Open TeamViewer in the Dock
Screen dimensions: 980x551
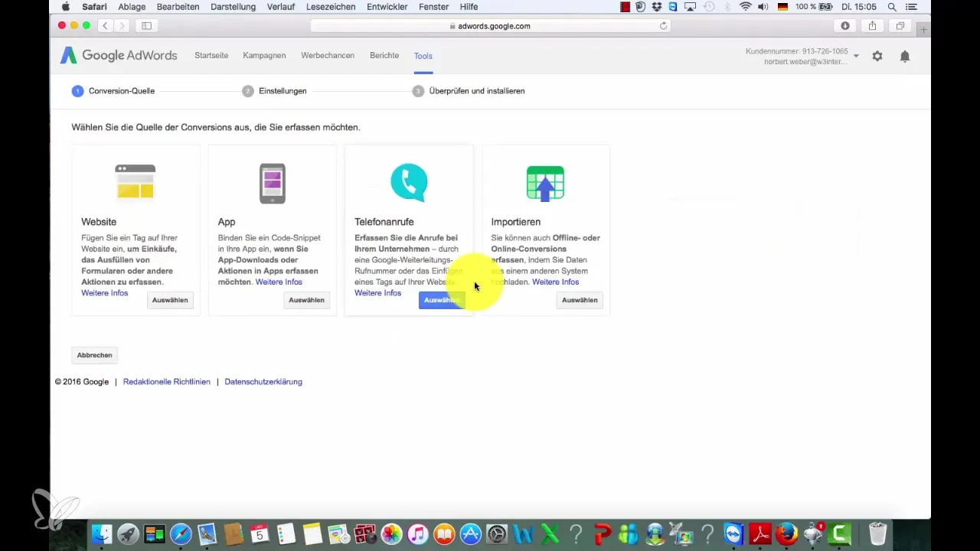[x=734, y=534]
